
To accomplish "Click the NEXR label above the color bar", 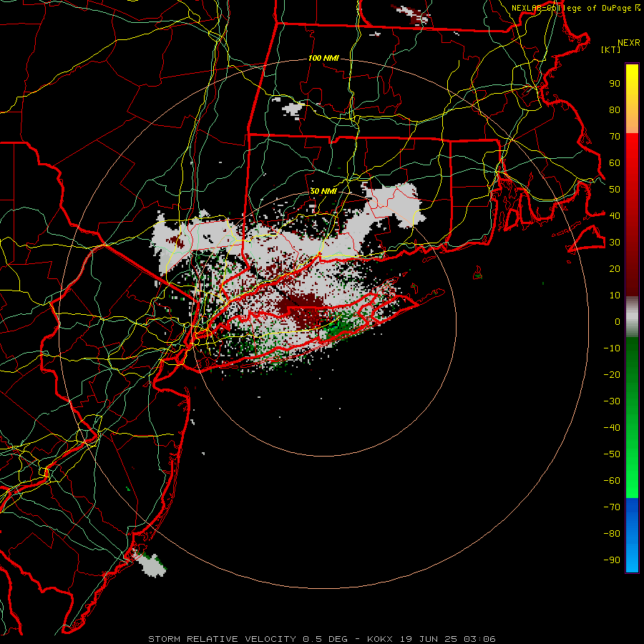I will coord(629,43).
